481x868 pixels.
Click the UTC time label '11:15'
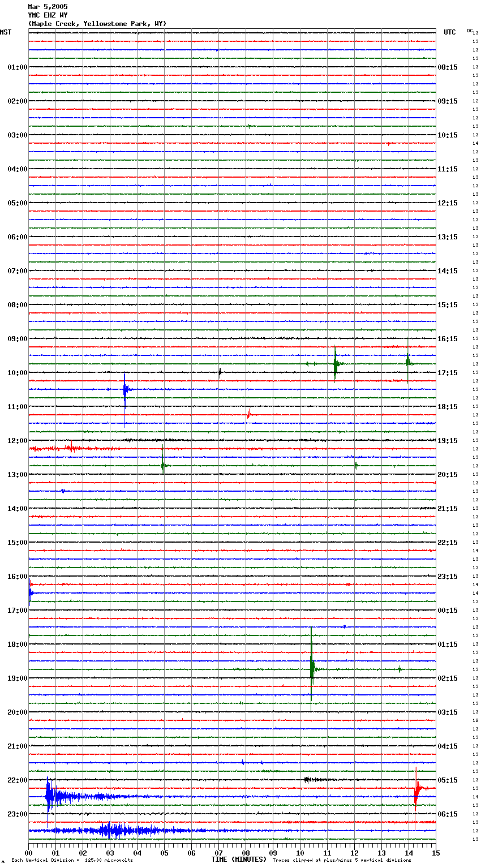448,169
